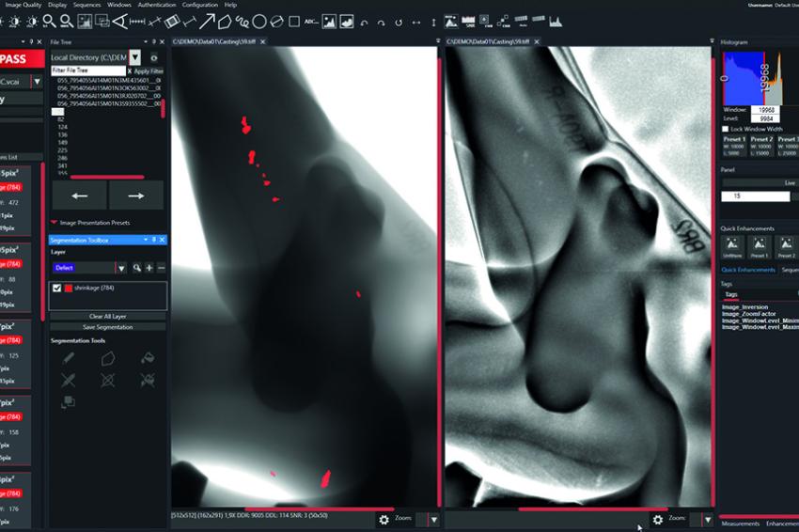Select the rectangle drawing tool
This screenshot has height=532, width=799.
pyautogui.click(x=294, y=22)
